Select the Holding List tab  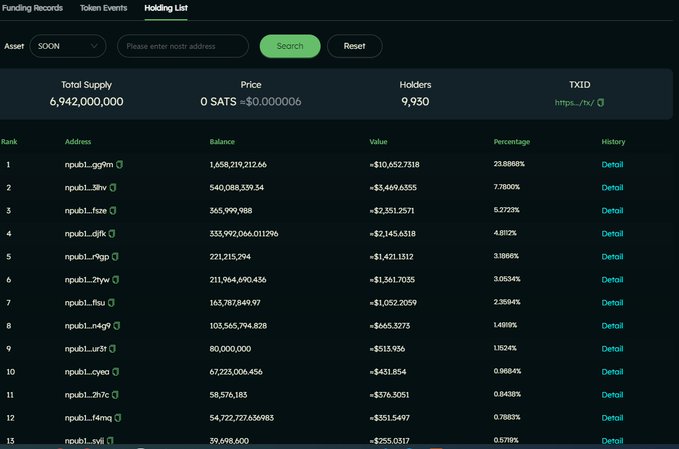[166, 8]
